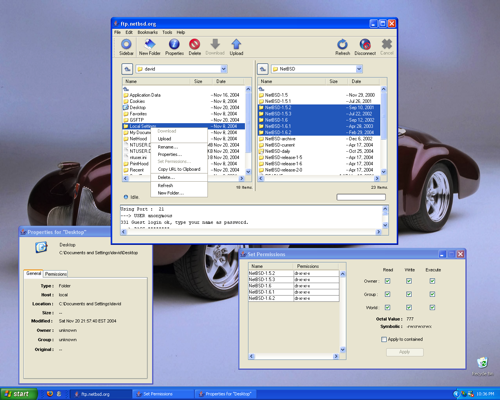Choose Rename... in the context menu

click(179, 147)
